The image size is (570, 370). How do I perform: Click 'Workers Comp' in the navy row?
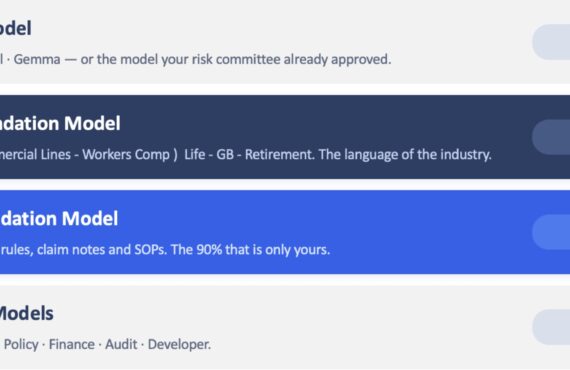(126, 154)
